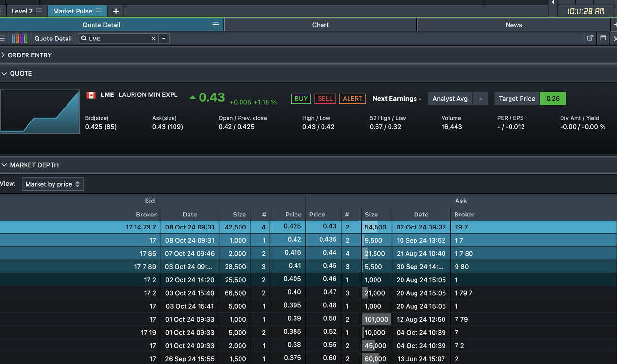The height and width of the screenshot is (364, 617).
Task: Click the collapse arrow beside the clock
Action: [x=553, y=2]
